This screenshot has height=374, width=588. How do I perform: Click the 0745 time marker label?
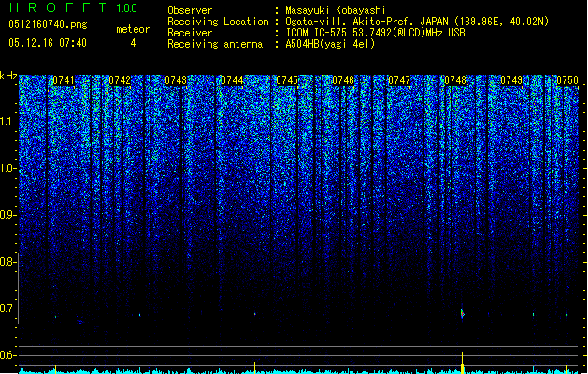coord(287,80)
